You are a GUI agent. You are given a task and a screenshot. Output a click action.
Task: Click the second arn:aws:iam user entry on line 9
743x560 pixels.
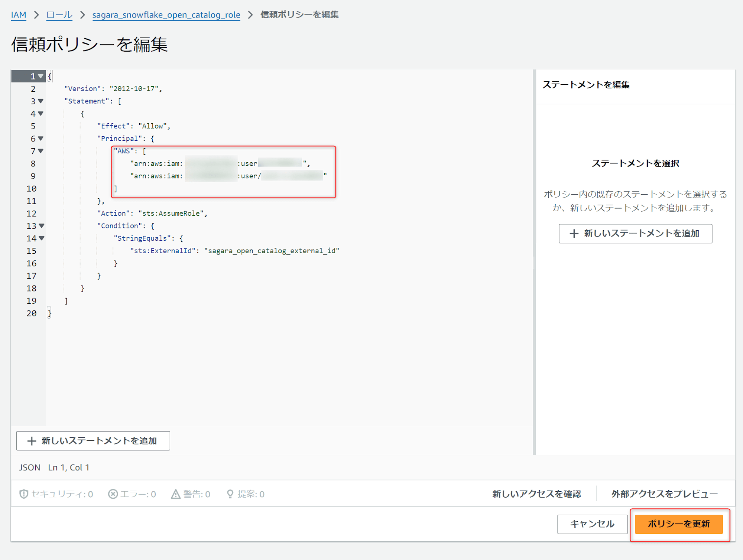(x=228, y=176)
